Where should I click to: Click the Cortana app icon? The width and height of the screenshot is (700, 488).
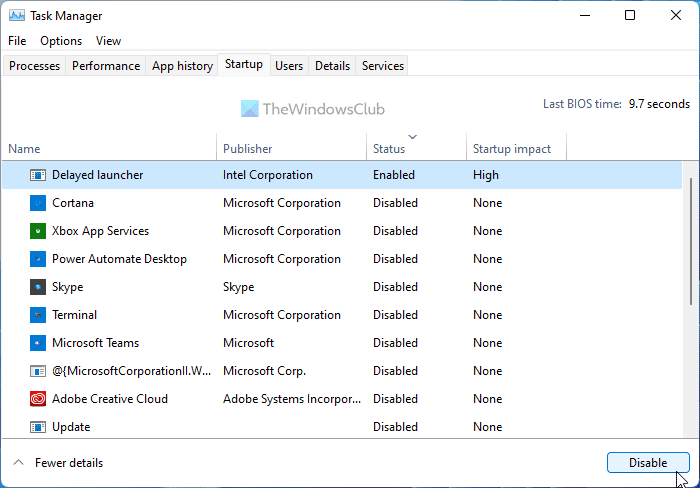click(38, 203)
